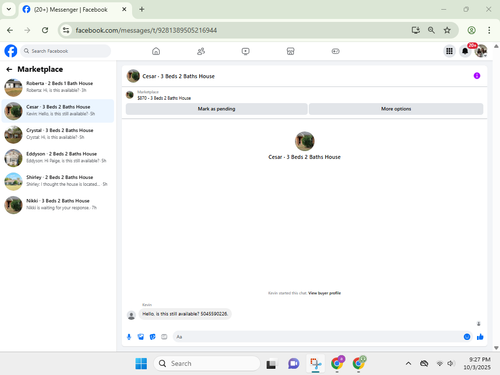
Task: Open Eddyson 2 Beds 2 Baths House chat
Action: [58, 157]
